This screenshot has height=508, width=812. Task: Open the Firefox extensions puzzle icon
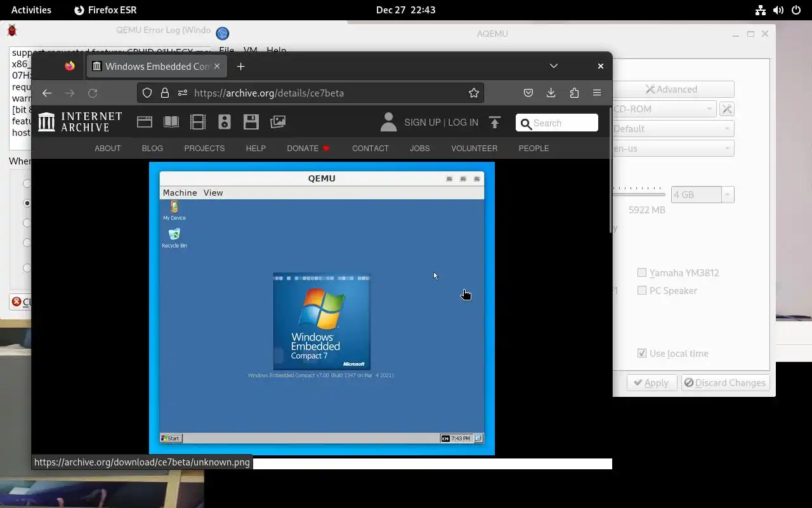click(x=574, y=93)
